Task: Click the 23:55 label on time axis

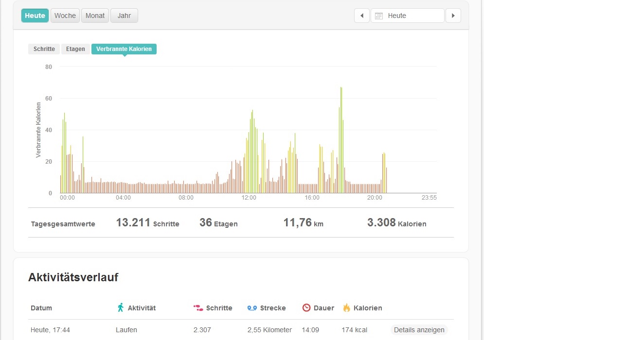Action: click(x=429, y=198)
